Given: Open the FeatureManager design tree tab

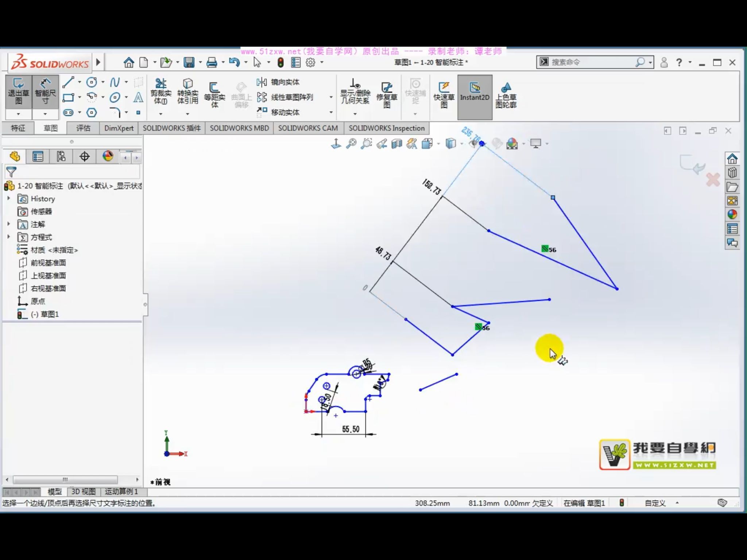Looking at the screenshot, I should [15, 156].
